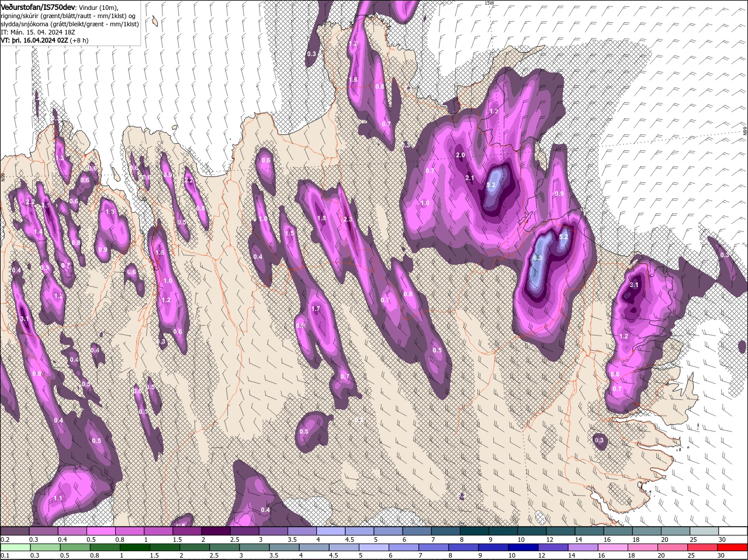Select upper legend swatch between 3 and 3.5

273,531
